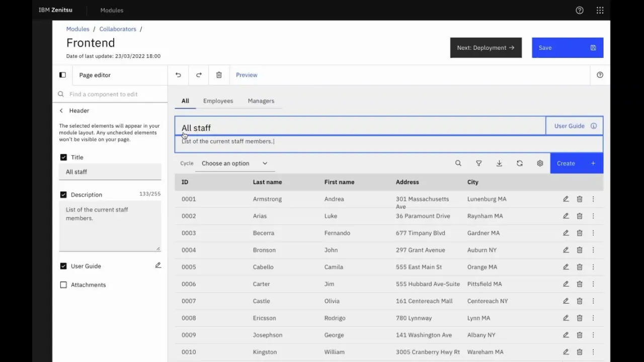This screenshot has width=644, height=362.
Task: Open the Cycle 'Choose an option' dropdown
Action: coord(234,163)
